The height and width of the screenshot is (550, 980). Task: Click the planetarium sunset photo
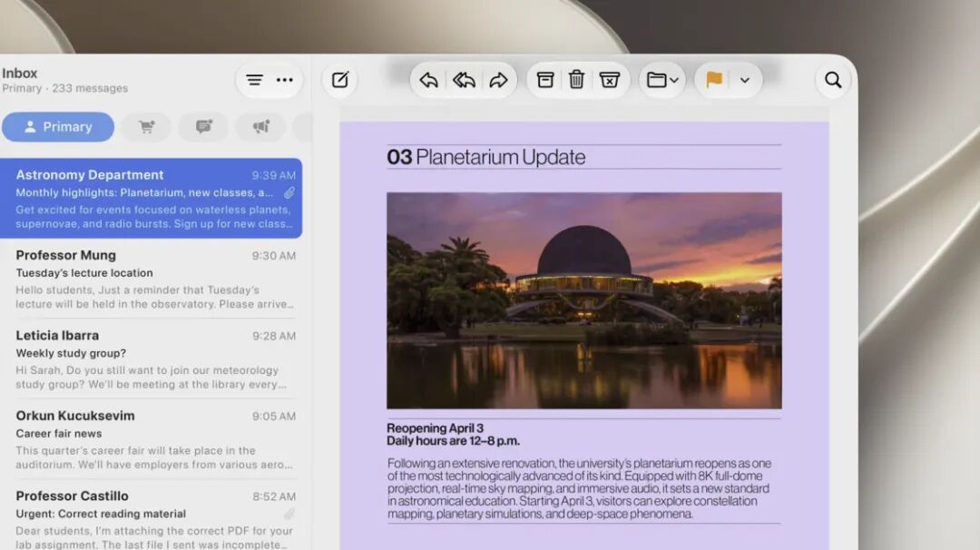pyautogui.click(x=583, y=300)
